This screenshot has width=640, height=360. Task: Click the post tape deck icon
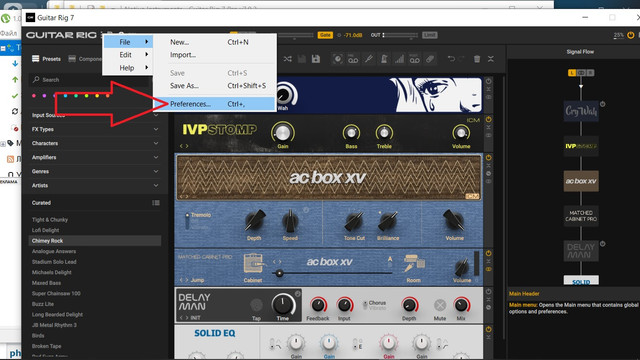tap(414, 59)
